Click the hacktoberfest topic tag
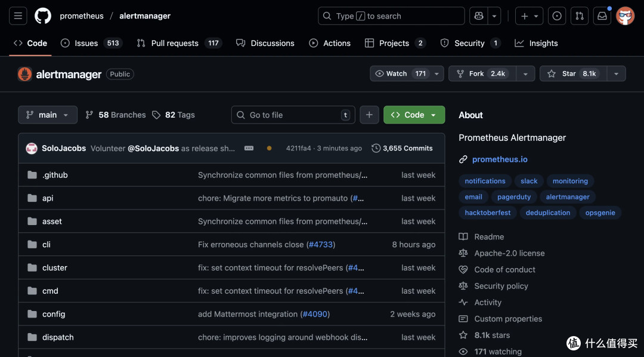Screen dimensions: 644x357 488,213
